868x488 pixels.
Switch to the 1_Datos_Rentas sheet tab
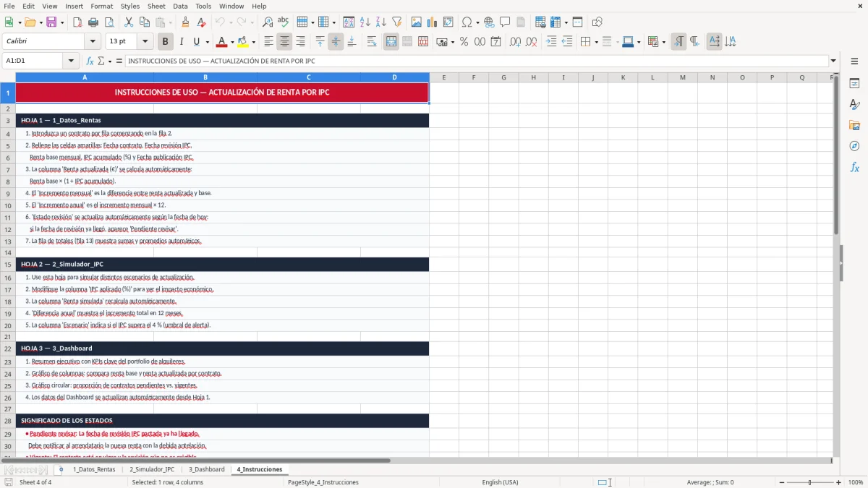coord(94,469)
